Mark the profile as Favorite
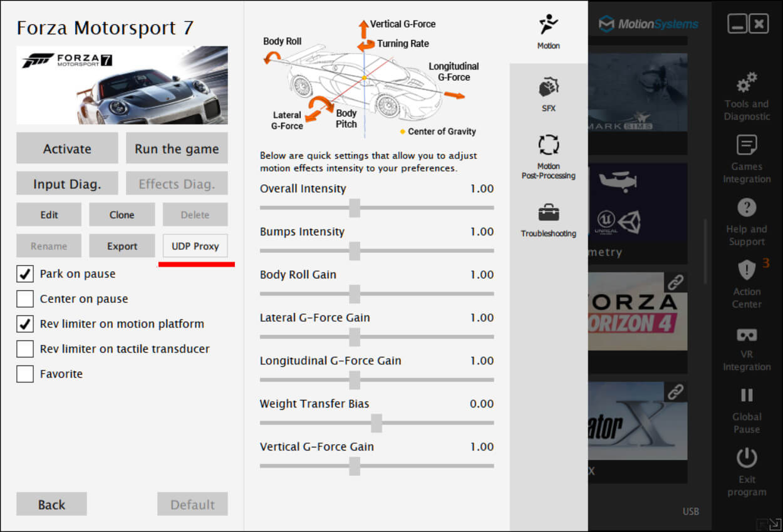 point(25,374)
